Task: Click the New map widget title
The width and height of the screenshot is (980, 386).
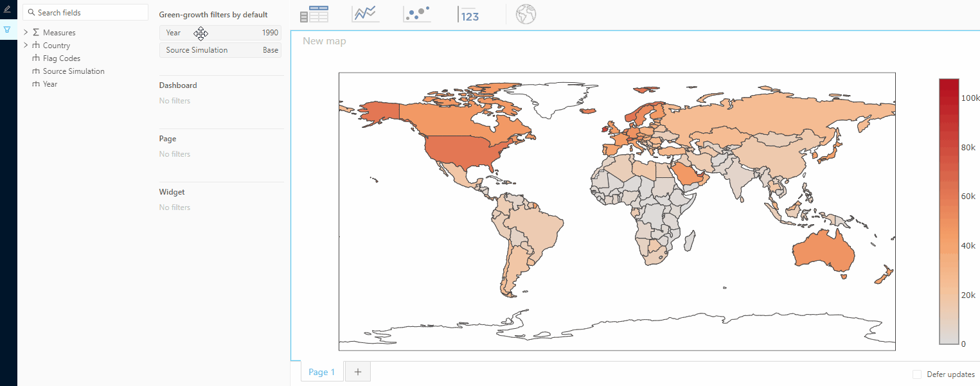Action: 324,41
